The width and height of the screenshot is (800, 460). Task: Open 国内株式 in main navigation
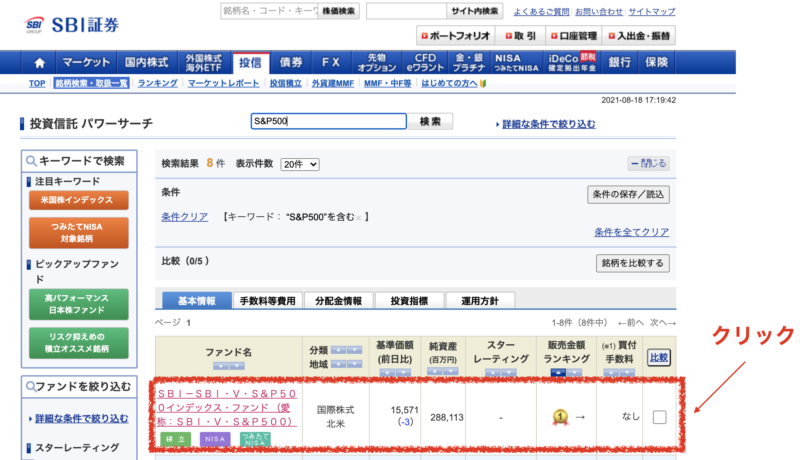click(147, 63)
